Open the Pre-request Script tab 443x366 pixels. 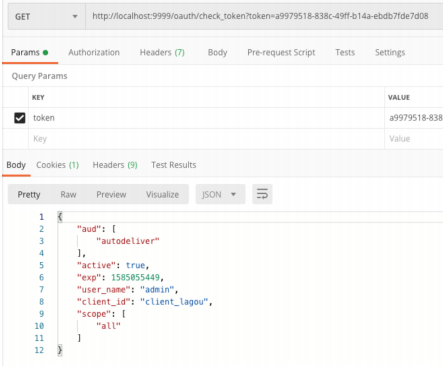pyautogui.click(x=281, y=52)
